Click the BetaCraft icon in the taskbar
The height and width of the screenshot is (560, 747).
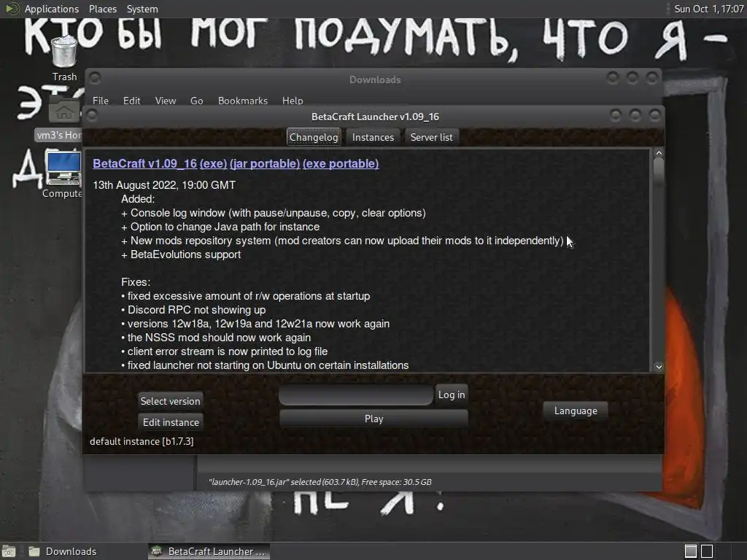pos(156,551)
